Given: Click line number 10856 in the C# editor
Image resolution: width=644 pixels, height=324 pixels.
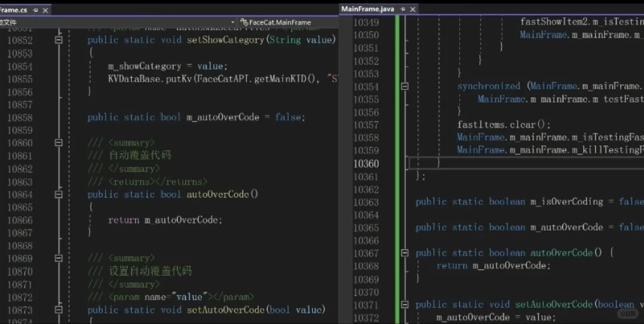Looking at the screenshot, I should pos(20,92).
